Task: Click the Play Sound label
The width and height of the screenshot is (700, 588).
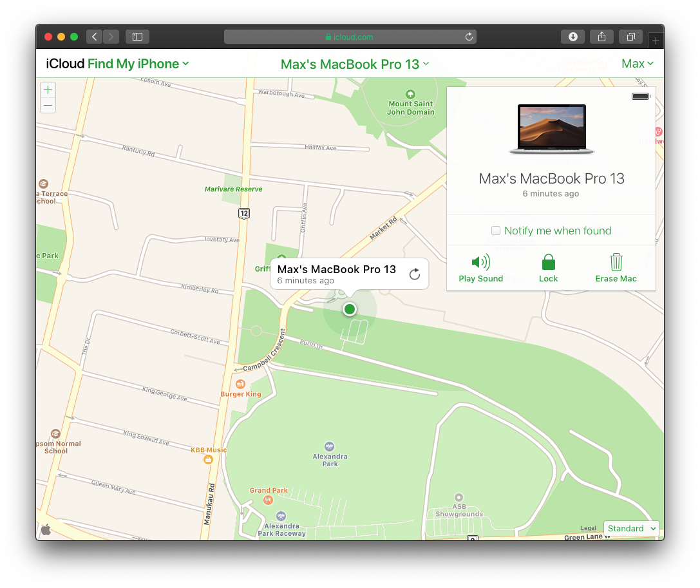Action: (481, 279)
